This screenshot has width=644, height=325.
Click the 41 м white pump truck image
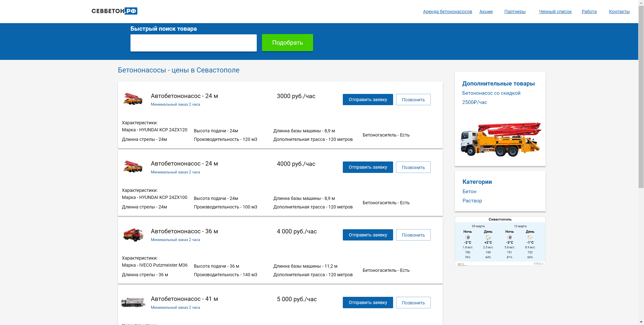tap(133, 302)
